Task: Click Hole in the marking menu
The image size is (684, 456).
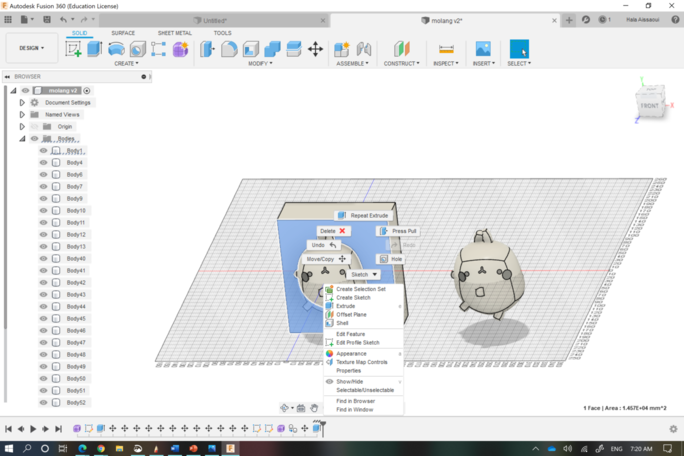Action: point(391,259)
